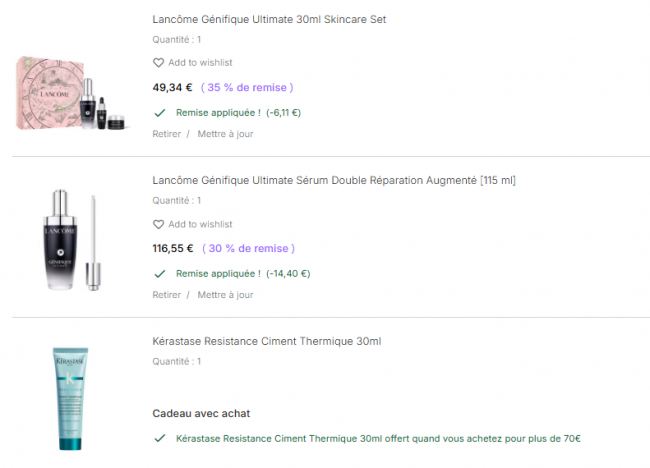Open Génifique Sérum Double Réparation Augmenté title
650x468 pixels.
(334, 180)
